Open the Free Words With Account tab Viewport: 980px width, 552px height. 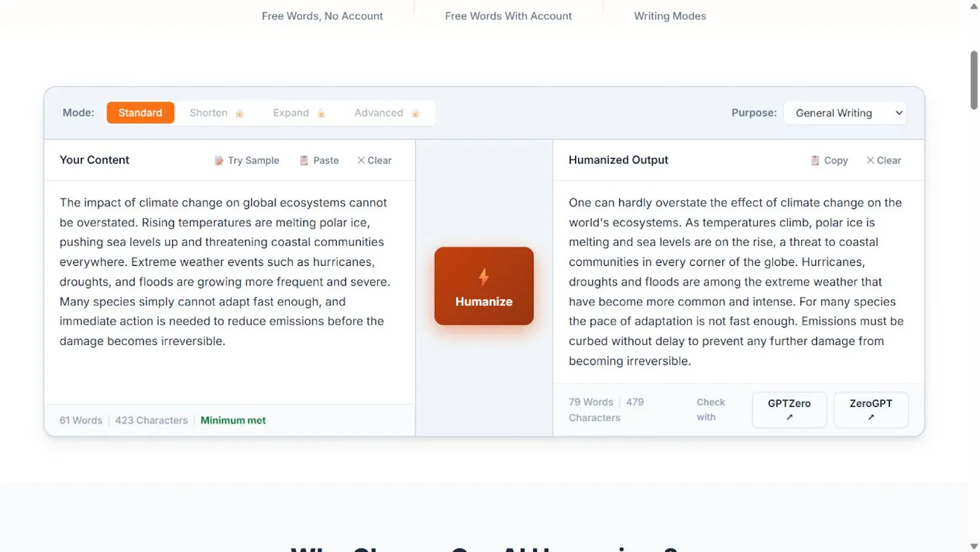pos(508,16)
